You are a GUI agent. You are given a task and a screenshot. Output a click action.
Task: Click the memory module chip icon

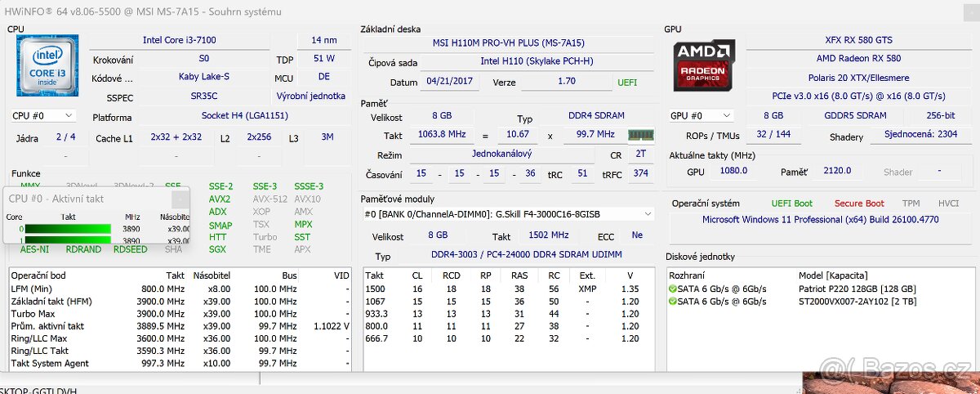pos(640,135)
